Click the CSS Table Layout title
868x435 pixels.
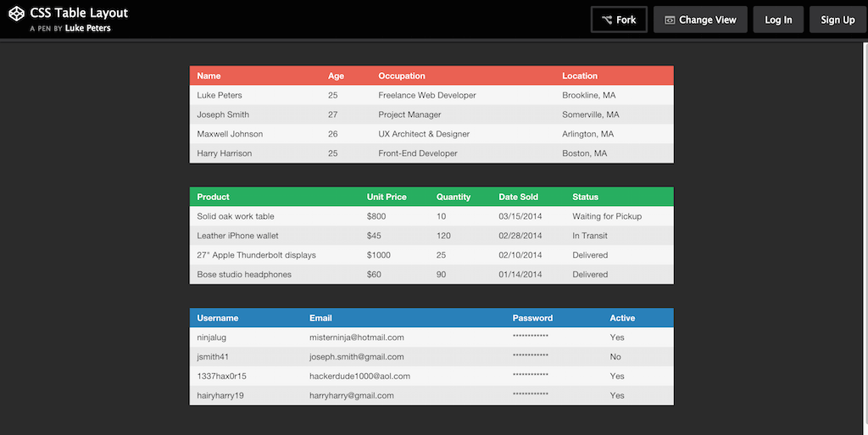[x=79, y=13]
